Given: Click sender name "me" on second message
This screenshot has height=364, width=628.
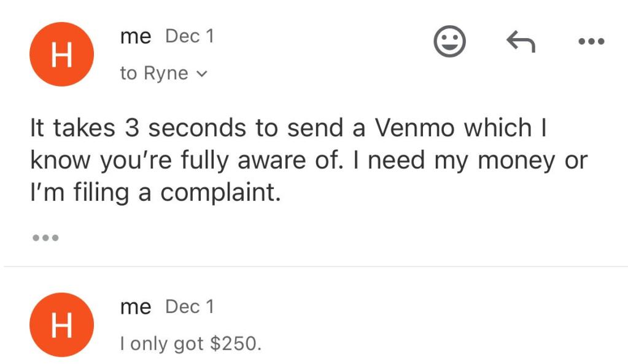Looking at the screenshot, I should tap(136, 307).
